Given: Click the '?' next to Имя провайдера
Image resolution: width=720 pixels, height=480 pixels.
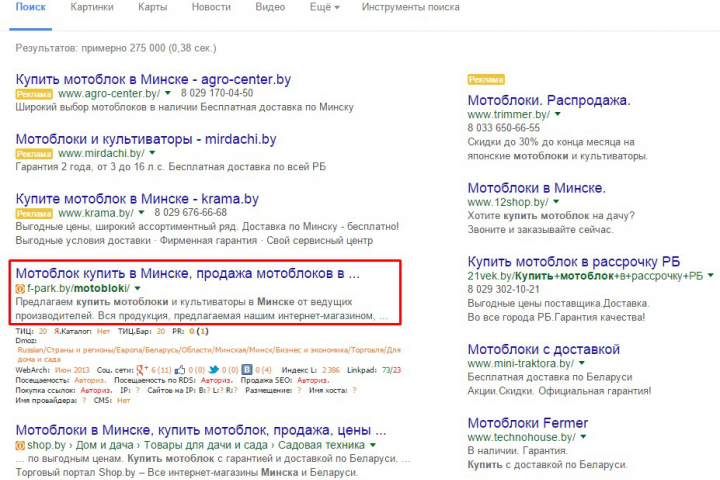Looking at the screenshot, I should click(x=84, y=401).
